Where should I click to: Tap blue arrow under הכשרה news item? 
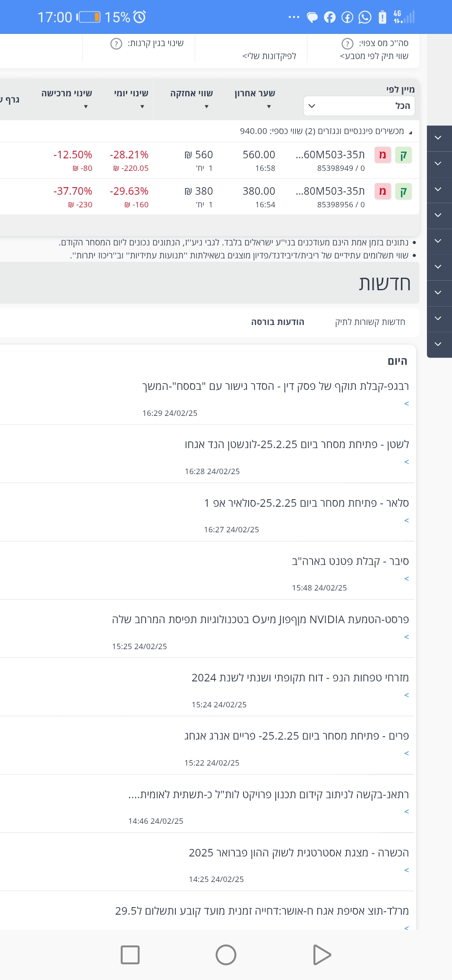coord(406,870)
